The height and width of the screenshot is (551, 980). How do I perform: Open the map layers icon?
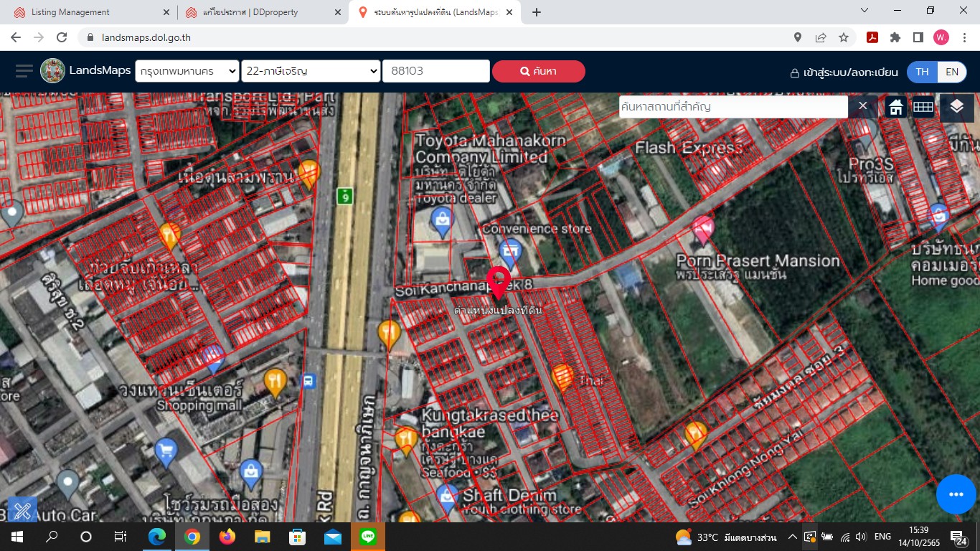956,107
